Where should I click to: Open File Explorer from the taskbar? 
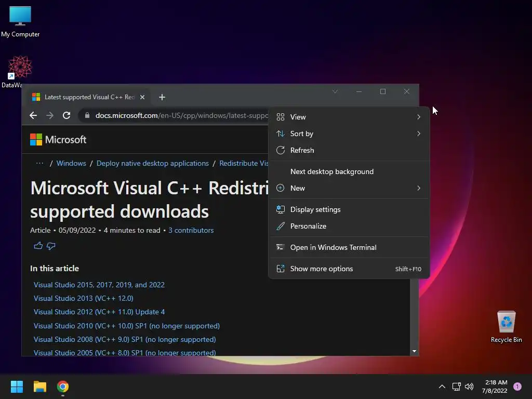[x=39, y=387]
